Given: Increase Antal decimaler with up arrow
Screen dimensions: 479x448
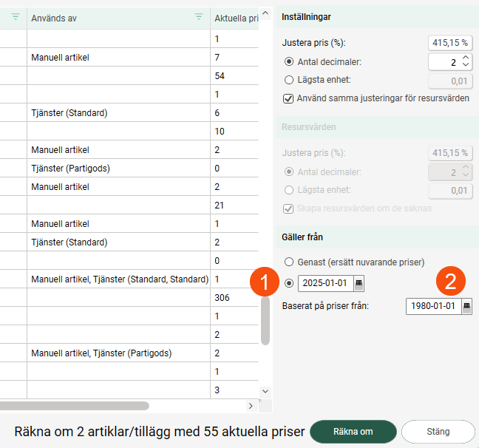Looking at the screenshot, I should [465, 58].
